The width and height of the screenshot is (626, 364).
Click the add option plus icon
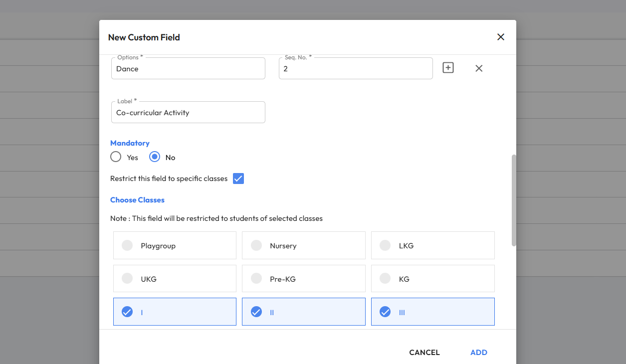point(448,68)
